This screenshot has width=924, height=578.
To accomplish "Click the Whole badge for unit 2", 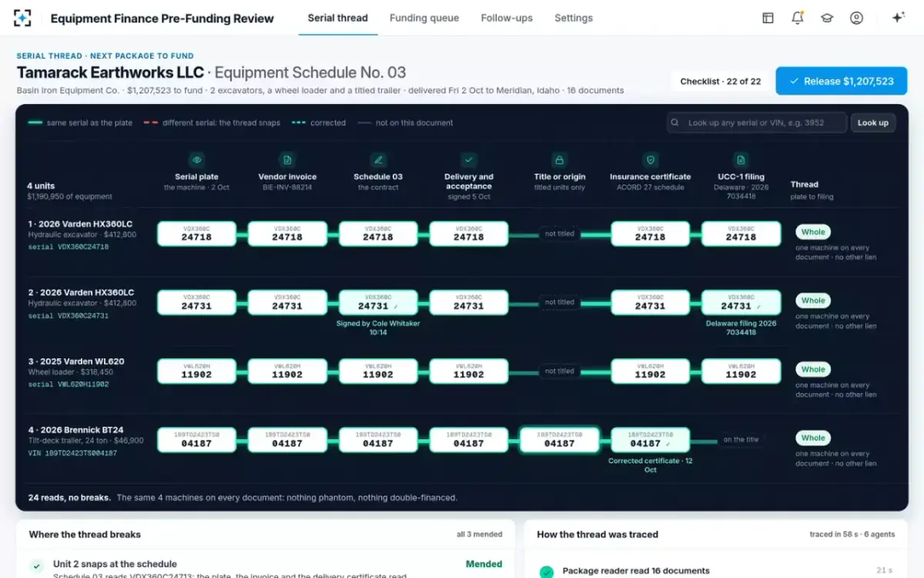I will click(813, 301).
